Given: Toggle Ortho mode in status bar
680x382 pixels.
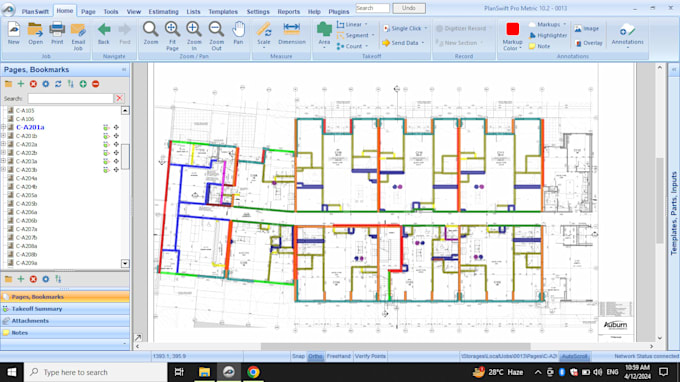Looking at the screenshot, I should (315, 356).
